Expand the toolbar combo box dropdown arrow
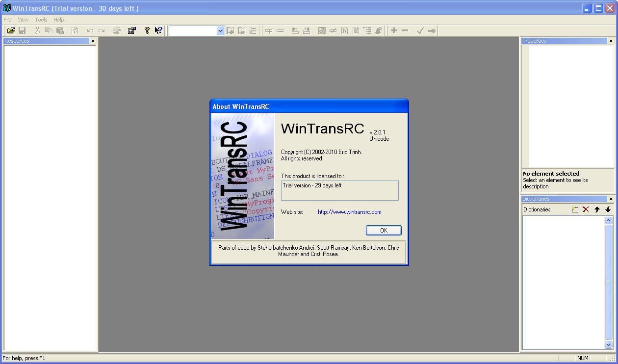618x364 pixels. click(x=220, y=31)
